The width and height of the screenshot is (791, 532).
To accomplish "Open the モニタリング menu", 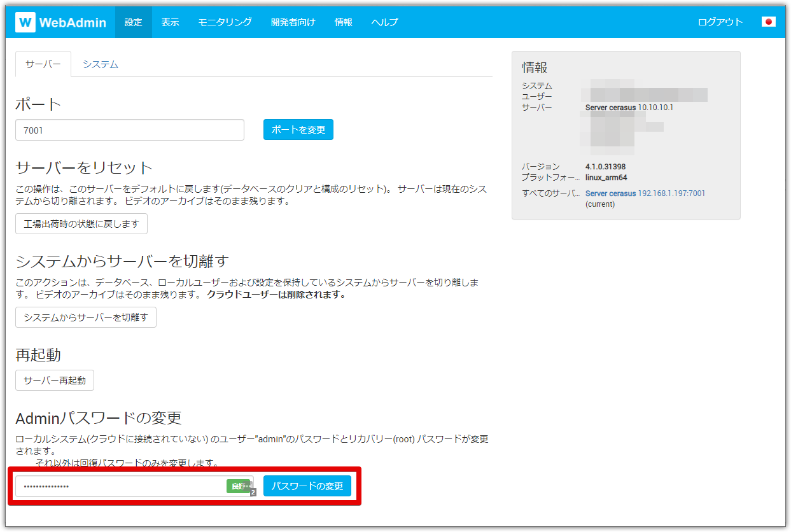I will click(x=225, y=22).
